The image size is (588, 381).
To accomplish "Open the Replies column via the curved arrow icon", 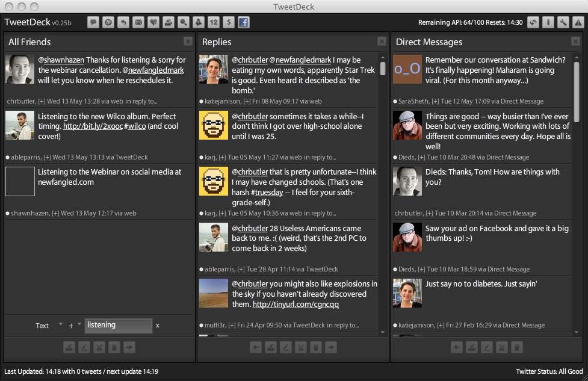I will click(x=123, y=22).
